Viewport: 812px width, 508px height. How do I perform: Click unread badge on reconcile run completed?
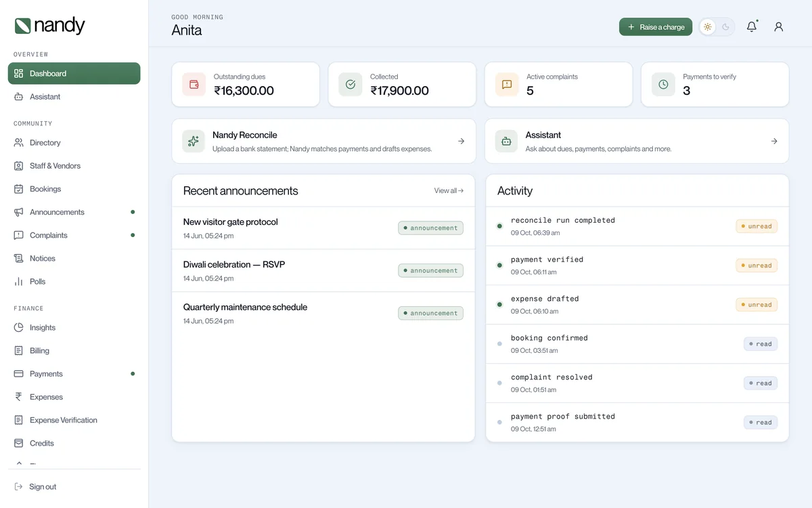(x=757, y=226)
